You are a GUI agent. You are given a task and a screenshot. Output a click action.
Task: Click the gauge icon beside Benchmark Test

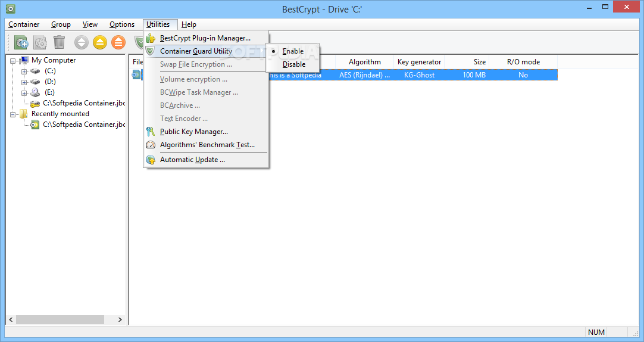click(151, 145)
